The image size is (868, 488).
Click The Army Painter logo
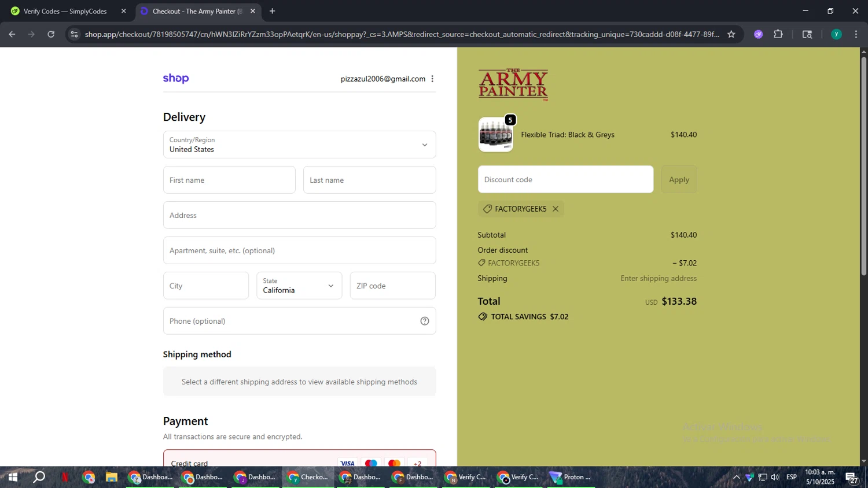click(513, 84)
